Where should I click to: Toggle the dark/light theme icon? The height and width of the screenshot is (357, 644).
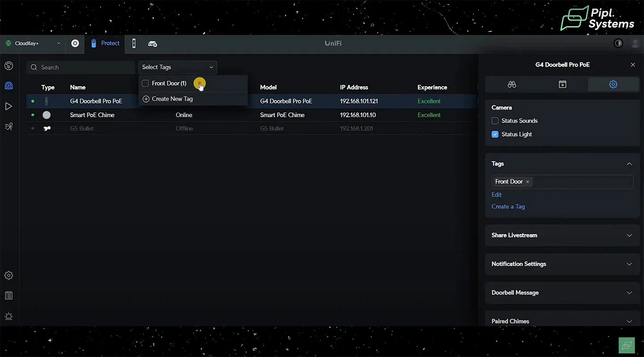(619, 43)
